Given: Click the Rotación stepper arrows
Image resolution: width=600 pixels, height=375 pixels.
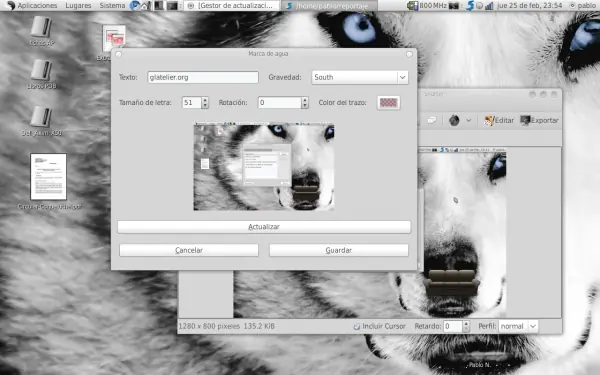Looking at the screenshot, I should tap(305, 103).
